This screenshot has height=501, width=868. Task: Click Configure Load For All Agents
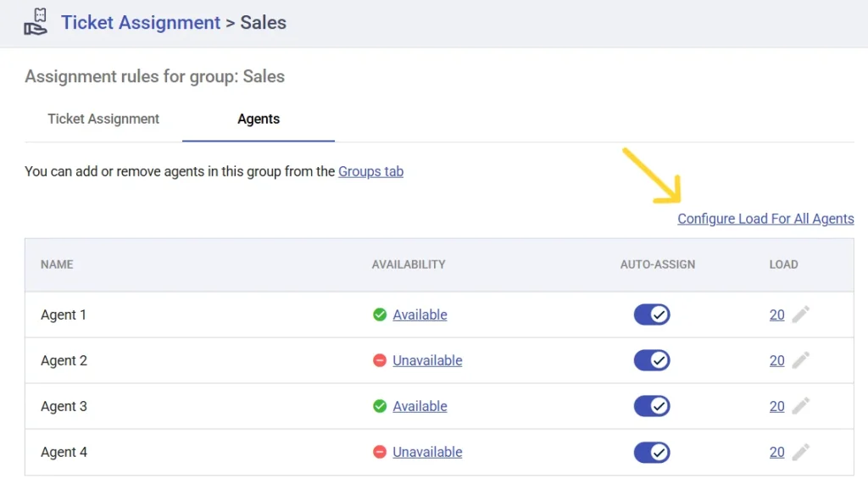coord(765,219)
